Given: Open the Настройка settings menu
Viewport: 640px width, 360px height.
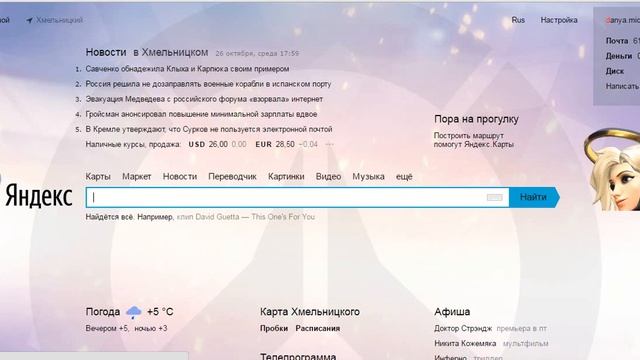Looking at the screenshot, I should click(x=559, y=20).
